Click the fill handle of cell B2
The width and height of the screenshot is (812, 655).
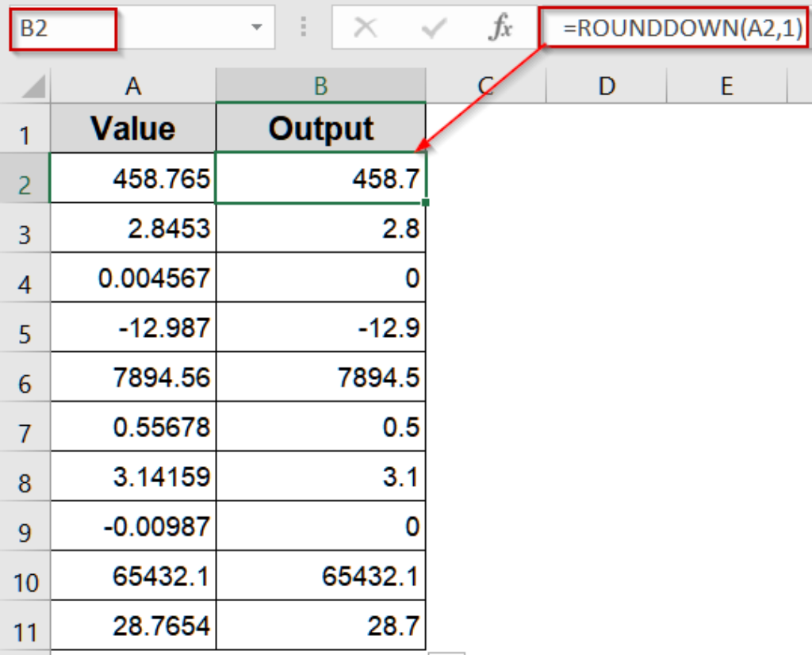(x=425, y=201)
